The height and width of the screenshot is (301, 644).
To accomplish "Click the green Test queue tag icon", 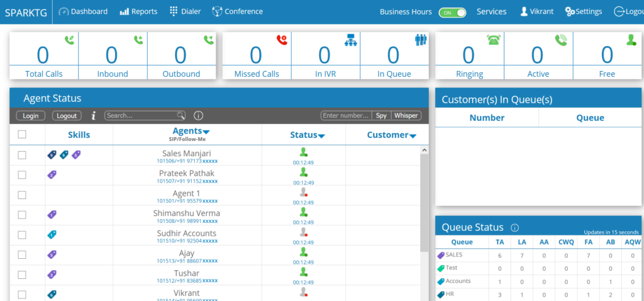I will [x=441, y=268].
